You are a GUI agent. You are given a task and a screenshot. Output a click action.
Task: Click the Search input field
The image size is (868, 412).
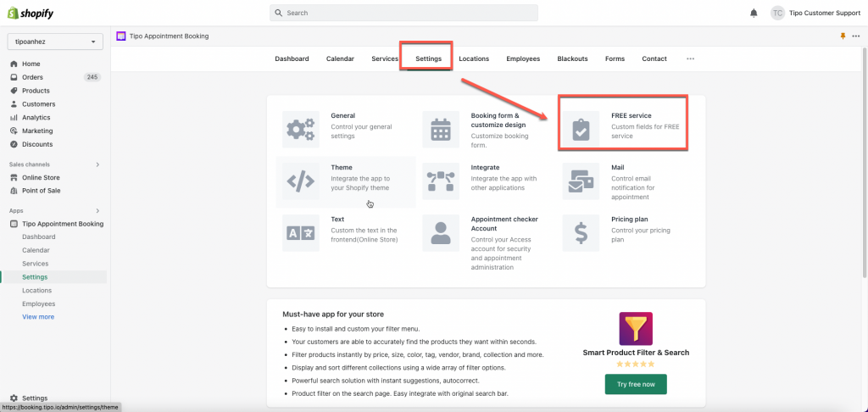coord(403,13)
